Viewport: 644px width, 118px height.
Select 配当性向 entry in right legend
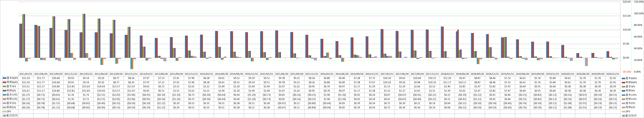point(629,116)
